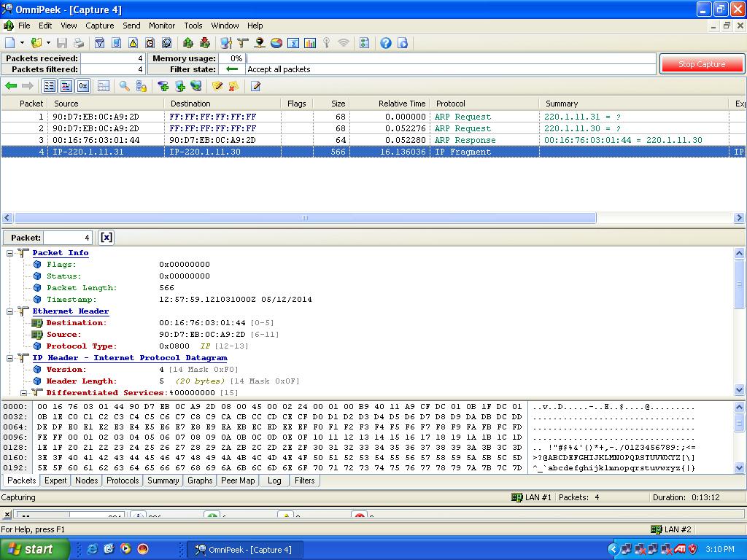Click the padlock list icon in packet toolbar
This screenshot has width=747, height=560.
pos(141,86)
